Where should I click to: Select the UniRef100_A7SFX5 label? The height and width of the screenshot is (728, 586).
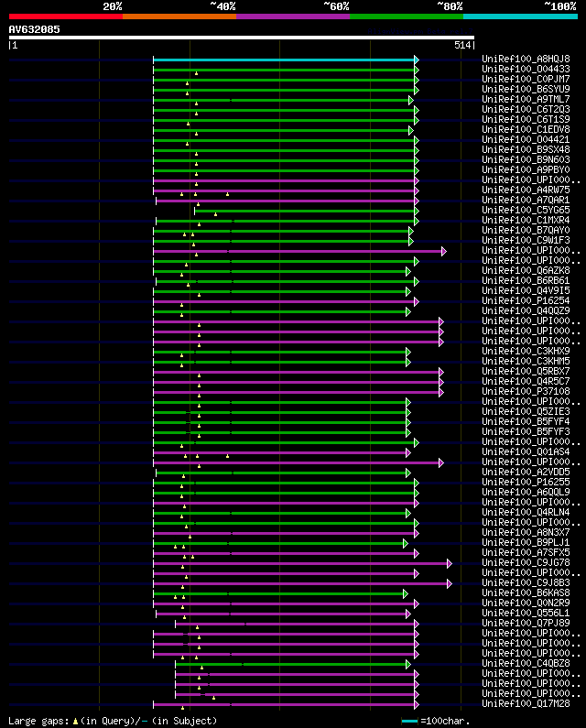click(x=526, y=552)
